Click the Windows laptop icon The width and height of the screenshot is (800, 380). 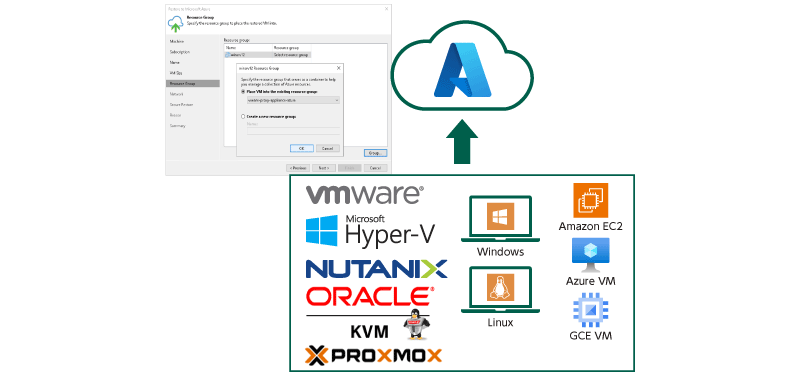[500, 219]
